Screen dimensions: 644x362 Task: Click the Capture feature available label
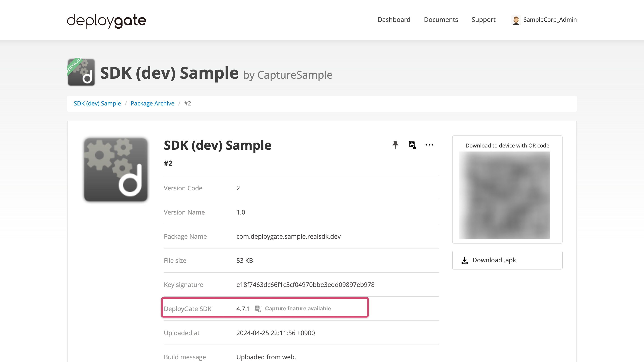coord(298,308)
